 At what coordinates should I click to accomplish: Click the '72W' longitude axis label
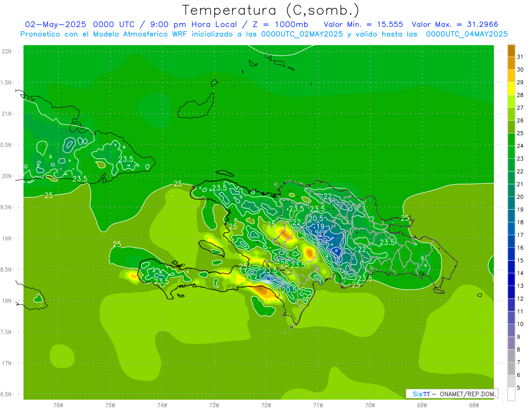click(x=266, y=405)
